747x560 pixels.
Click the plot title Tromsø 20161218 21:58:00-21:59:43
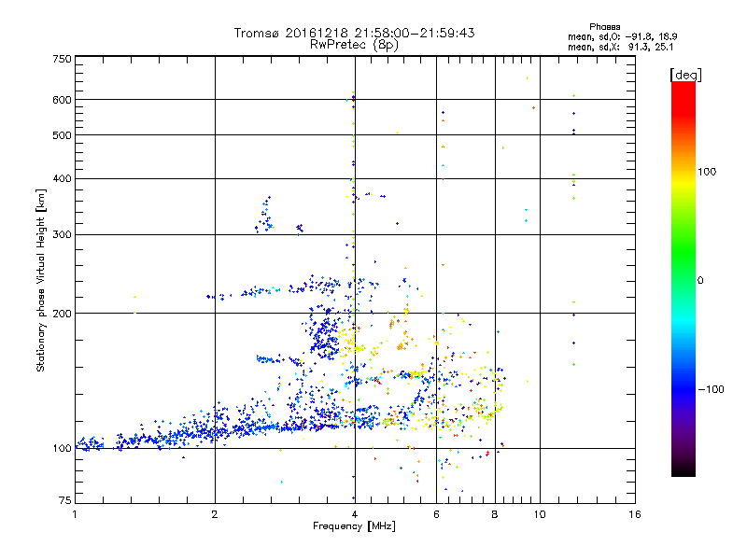pos(354,33)
